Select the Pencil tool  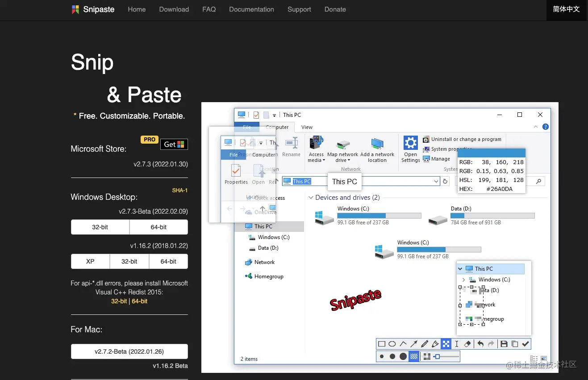[x=425, y=344]
